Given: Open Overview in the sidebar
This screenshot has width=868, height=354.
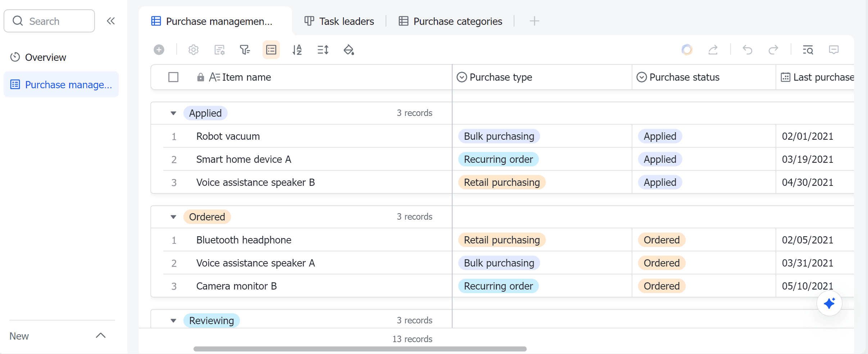Looking at the screenshot, I should click(x=45, y=57).
